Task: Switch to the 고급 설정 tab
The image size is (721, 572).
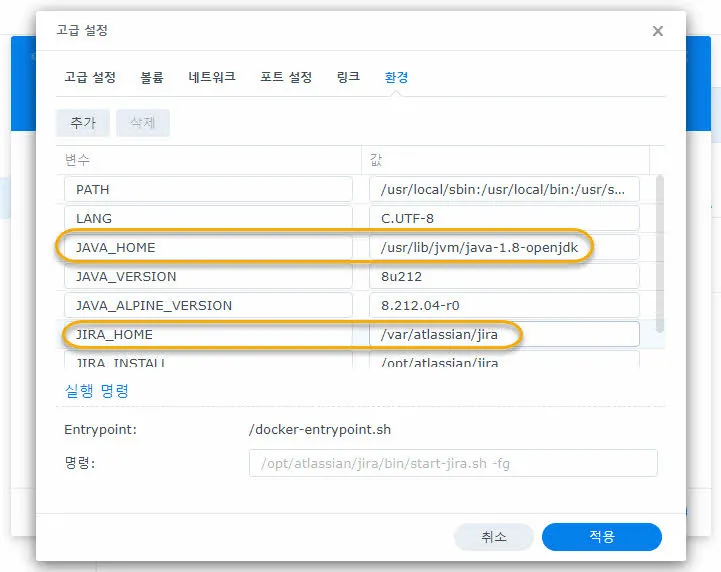Action: (90, 77)
